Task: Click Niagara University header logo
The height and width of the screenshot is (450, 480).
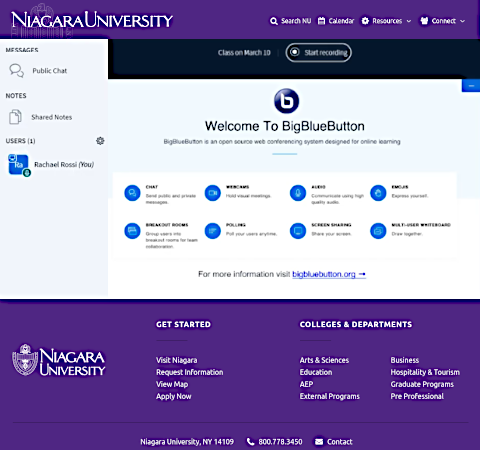Action: pos(92,20)
